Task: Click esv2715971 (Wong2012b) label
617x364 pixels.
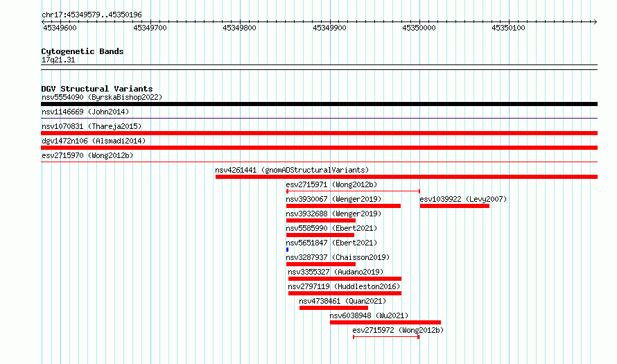Action: point(331,184)
